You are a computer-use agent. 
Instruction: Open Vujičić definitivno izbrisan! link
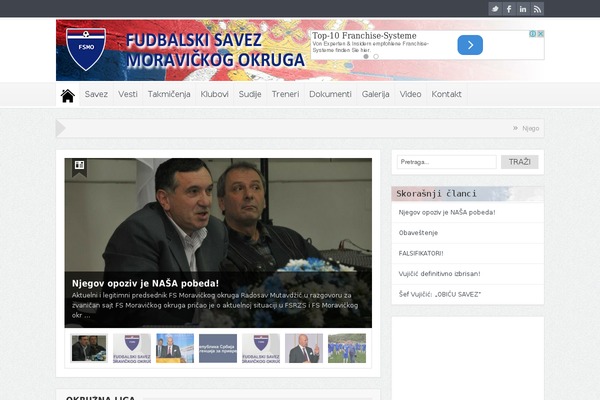(x=439, y=274)
